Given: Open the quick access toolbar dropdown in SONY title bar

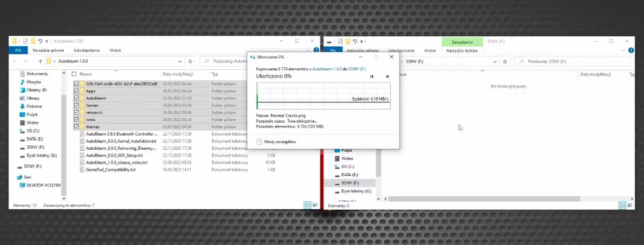Looking at the screenshot, I should 361,41.
